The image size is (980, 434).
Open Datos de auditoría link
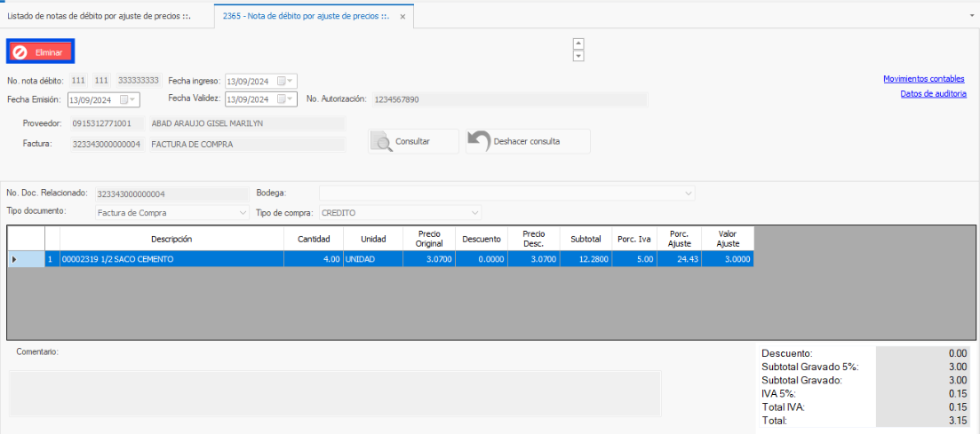coord(933,93)
